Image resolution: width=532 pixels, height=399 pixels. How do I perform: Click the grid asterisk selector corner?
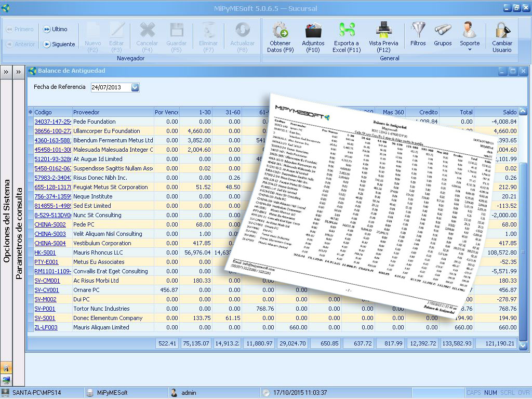click(x=31, y=112)
